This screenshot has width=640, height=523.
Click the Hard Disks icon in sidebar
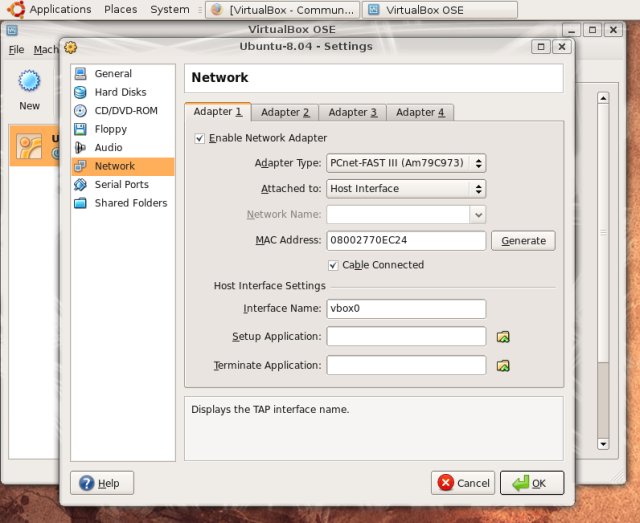[80, 92]
